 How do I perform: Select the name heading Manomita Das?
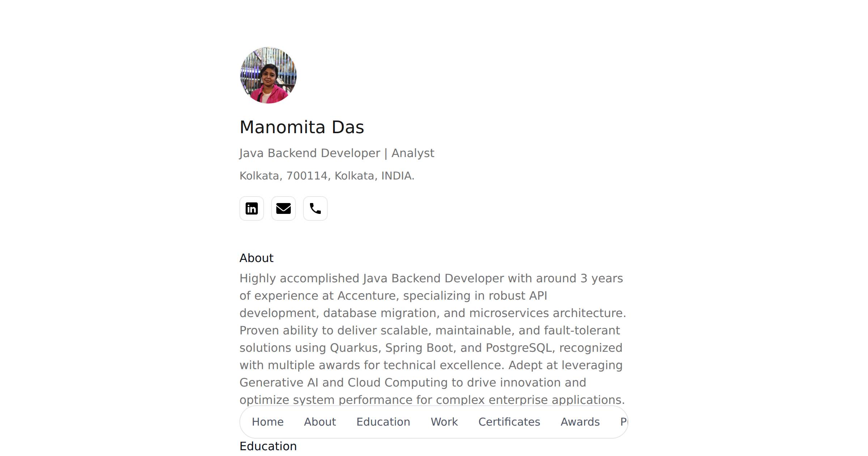pyautogui.click(x=302, y=127)
